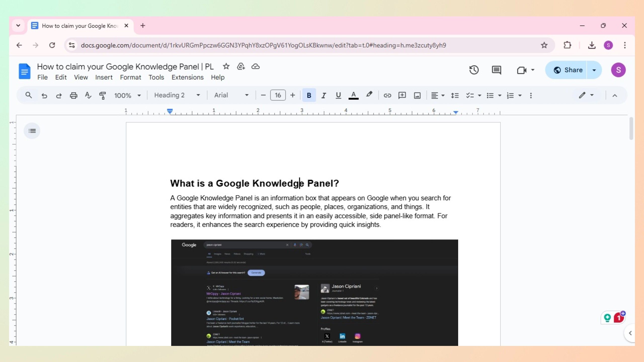Open the View menu
644x362 pixels.
tap(81, 77)
